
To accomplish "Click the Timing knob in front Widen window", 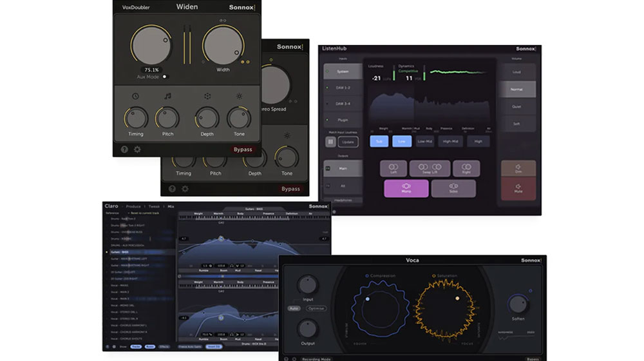I will click(135, 118).
